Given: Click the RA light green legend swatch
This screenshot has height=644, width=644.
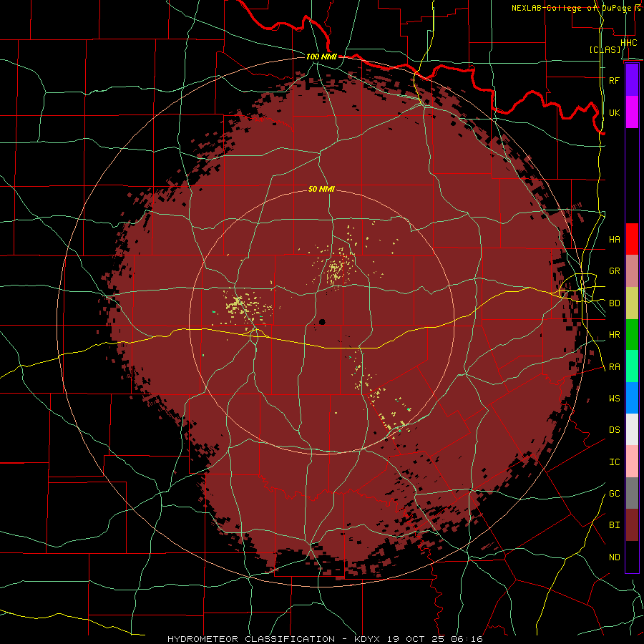Looking at the screenshot, I should [632, 366].
